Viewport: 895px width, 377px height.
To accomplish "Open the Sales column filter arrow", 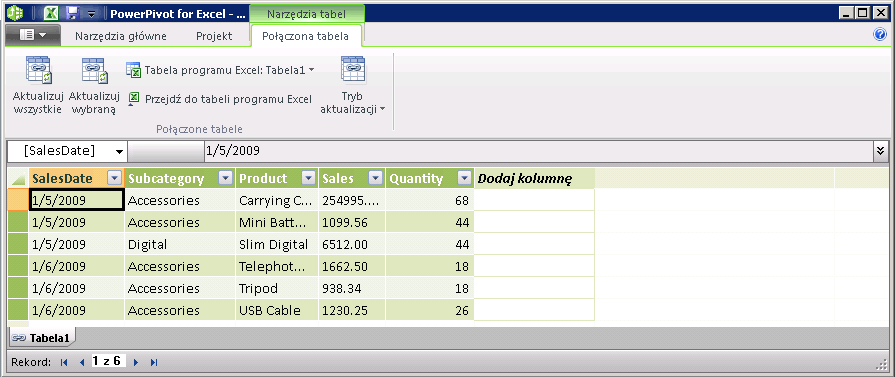I will tap(375, 178).
